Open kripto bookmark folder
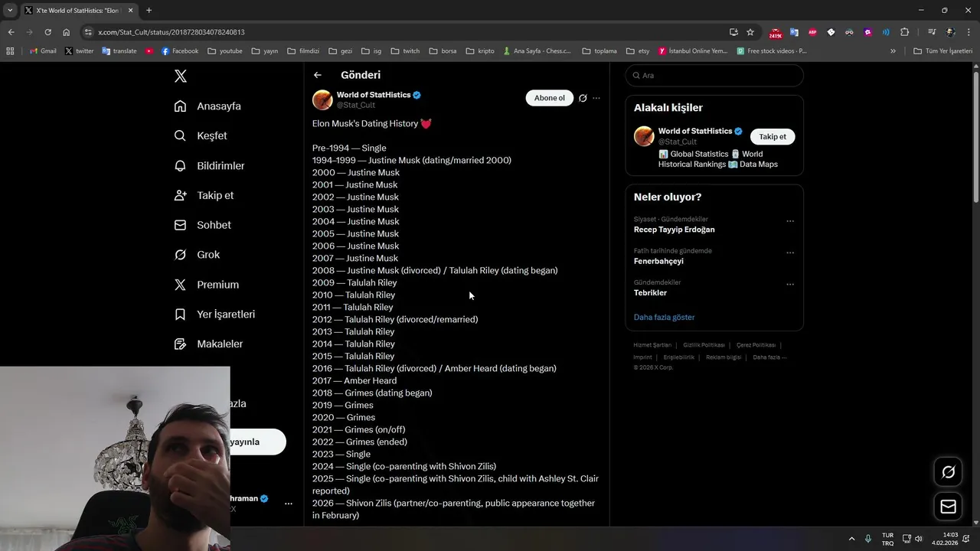The image size is (980, 551). pos(480,51)
